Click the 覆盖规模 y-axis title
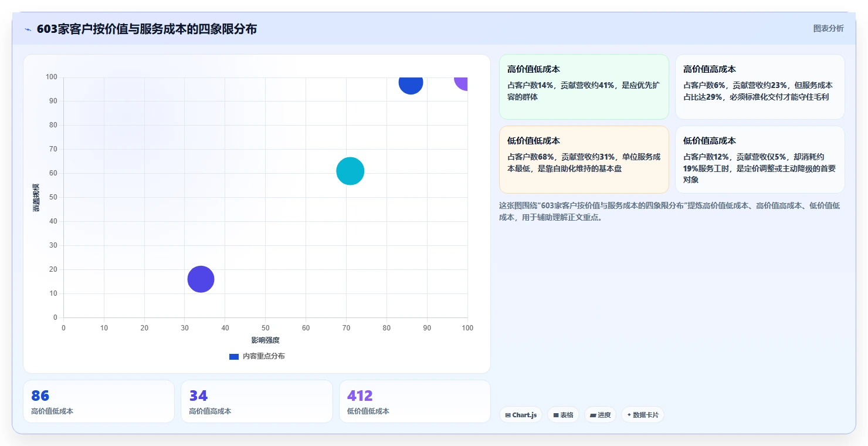This screenshot has width=868, height=446. 36,198
